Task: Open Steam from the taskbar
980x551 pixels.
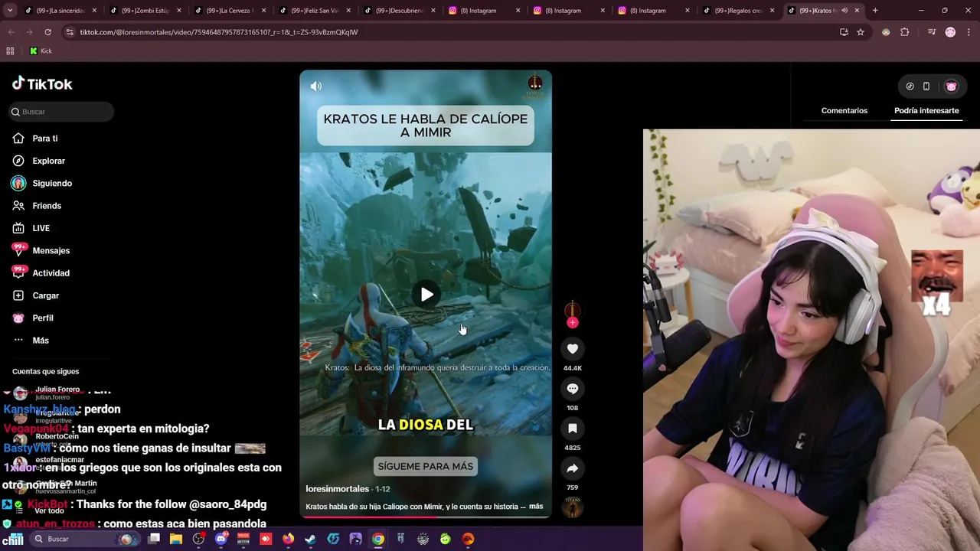Action: [310, 539]
